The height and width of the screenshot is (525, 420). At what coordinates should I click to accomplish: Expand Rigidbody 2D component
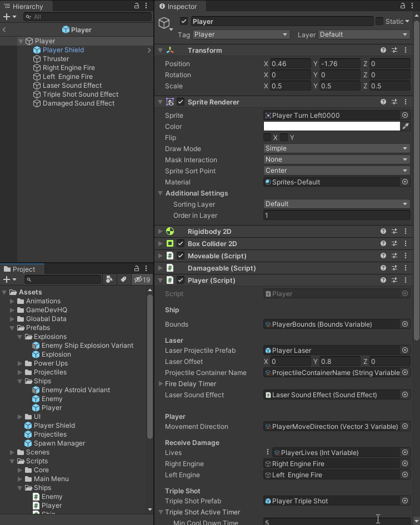coord(160,231)
